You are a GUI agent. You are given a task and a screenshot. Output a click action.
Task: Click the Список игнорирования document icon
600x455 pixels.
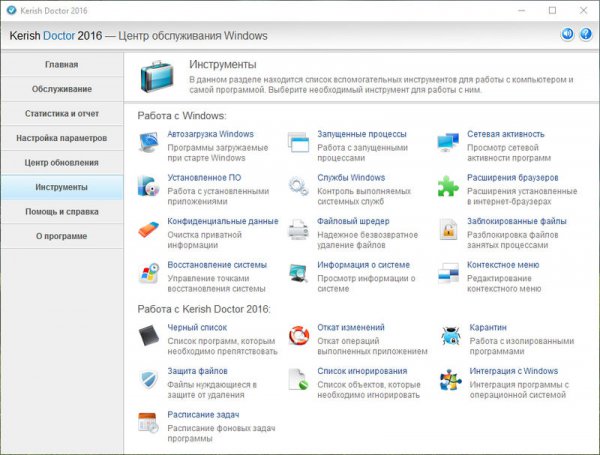(298, 379)
